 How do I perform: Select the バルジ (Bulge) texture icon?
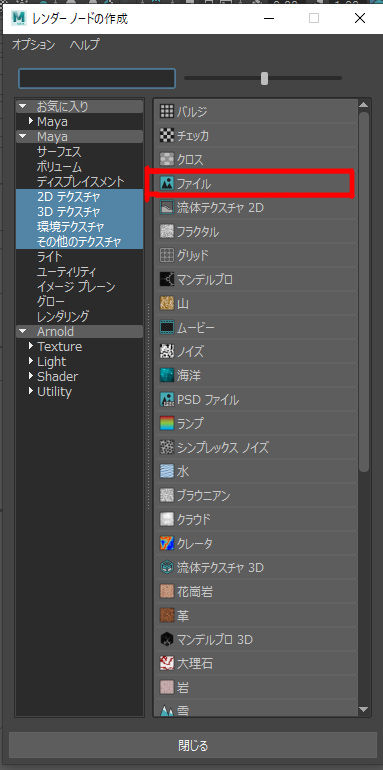coord(167,111)
